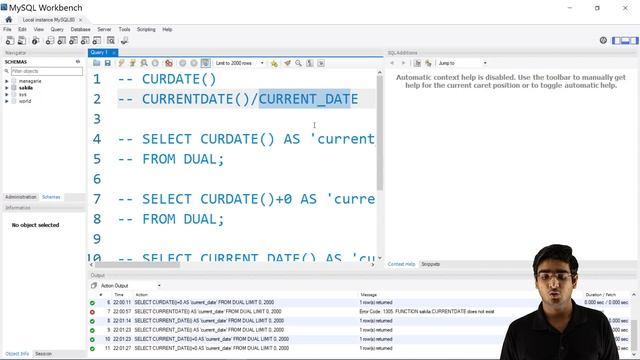Viewport: 640px width, 360px height.
Task: Switch to the Snippets tab
Action: point(430,264)
